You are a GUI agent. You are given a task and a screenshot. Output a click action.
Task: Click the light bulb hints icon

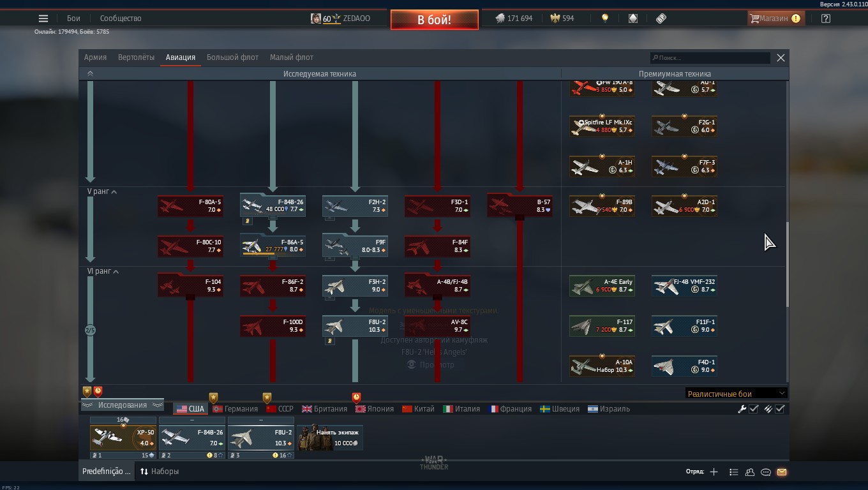click(x=604, y=19)
